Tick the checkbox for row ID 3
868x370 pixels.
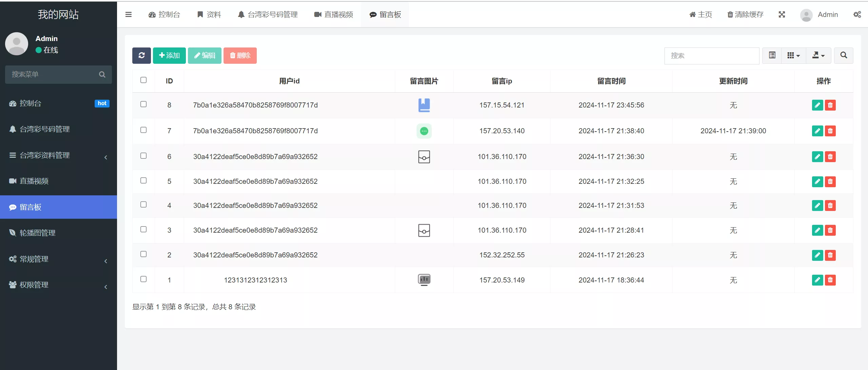[143, 229]
